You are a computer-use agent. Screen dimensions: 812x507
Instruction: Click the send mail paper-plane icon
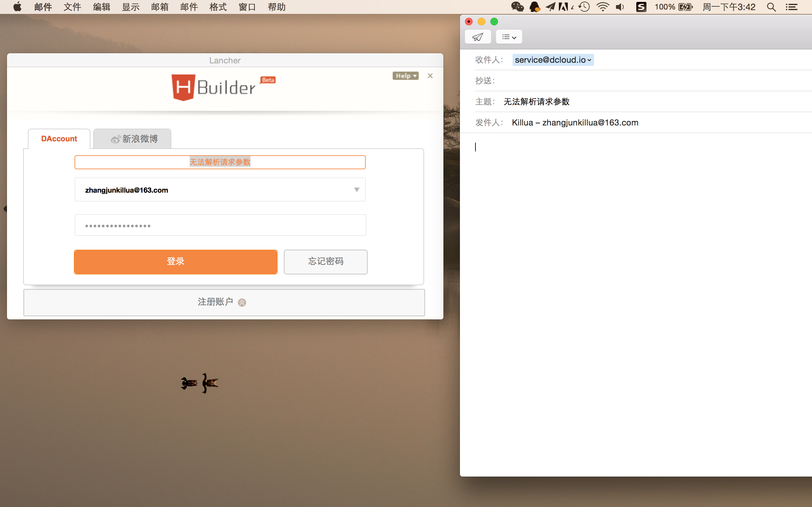(478, 37)
